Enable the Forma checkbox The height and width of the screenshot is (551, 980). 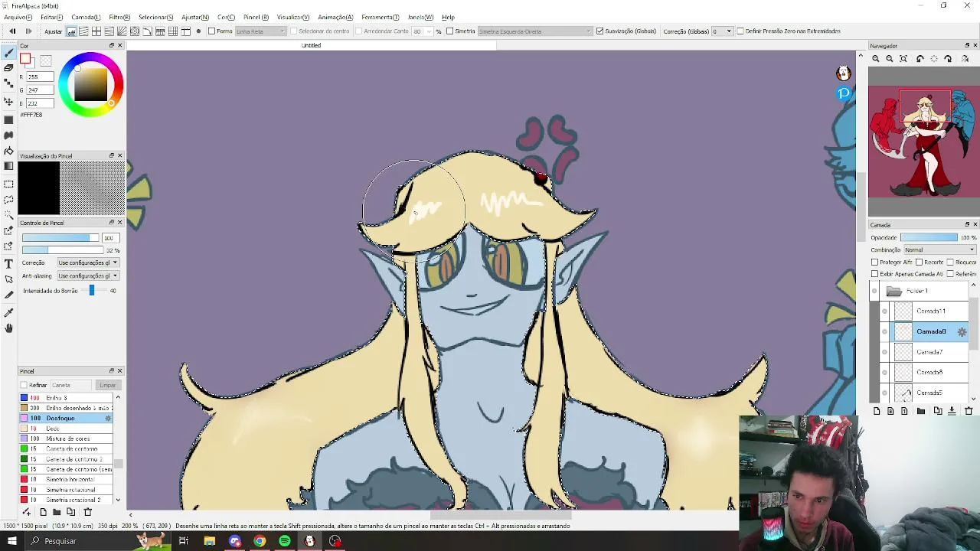pos(211,31)
